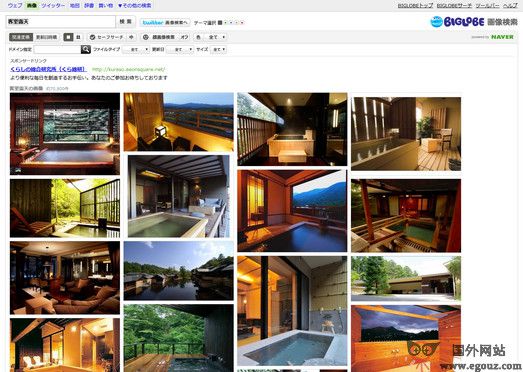Choose the last pink theme color dot
This screenshot has height=372, width=523.
242,23
